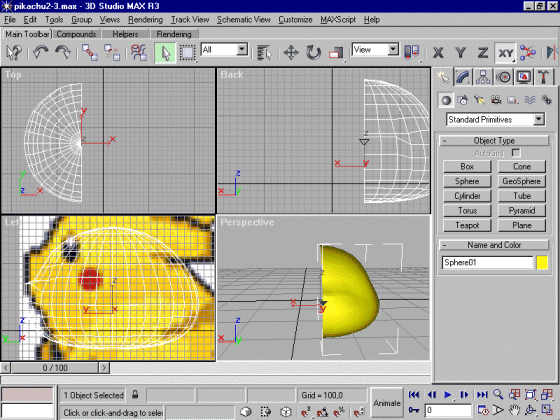Select the Unlink Selection tool

[112, 52]
